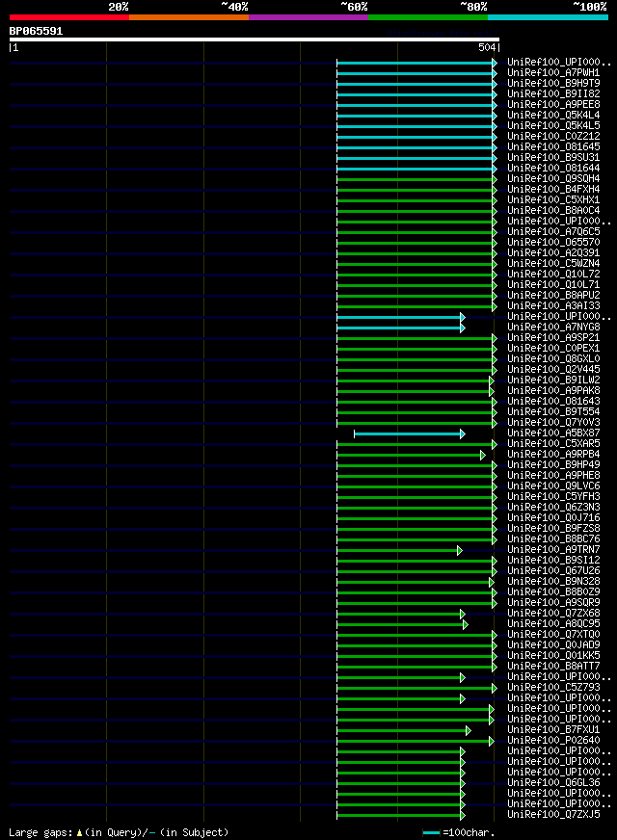
Task: Open hit UniRef100_A7PWH1
Action: pyautogui.click(x=553, y=72)
